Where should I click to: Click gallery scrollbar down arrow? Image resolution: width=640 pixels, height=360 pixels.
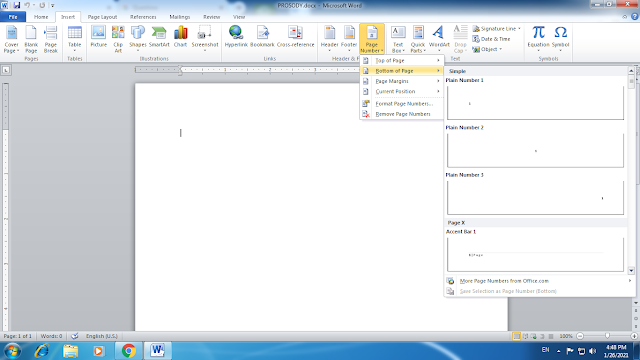click(631, 270)
